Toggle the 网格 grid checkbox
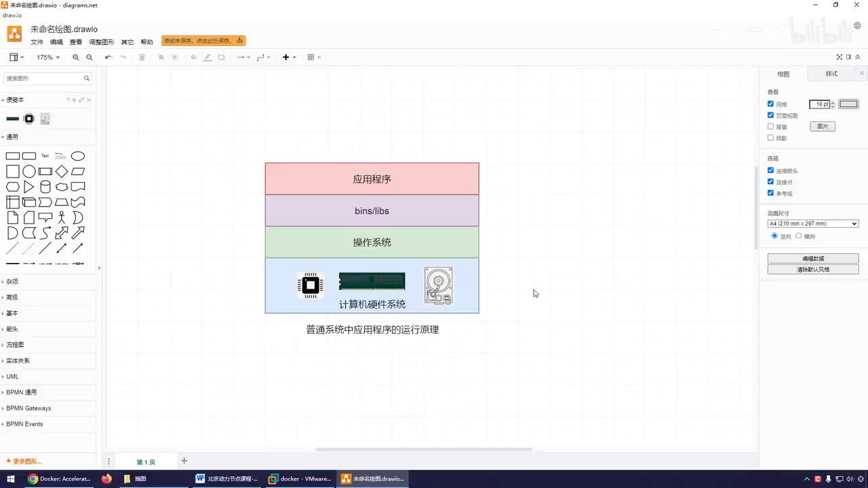This screenshot has height=488, width=868. (770, 104)
